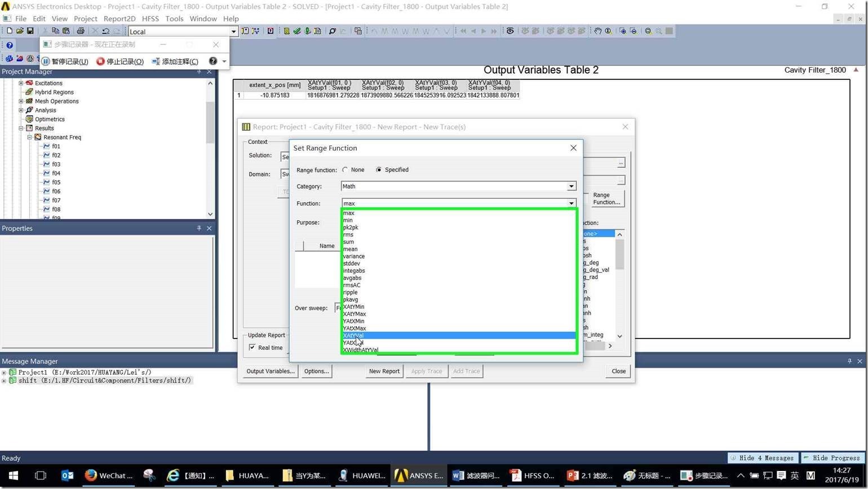Viewport: 868px width, 489px height.
Task: Click Close button in Report dialog
Action: [x=618, y=371]
